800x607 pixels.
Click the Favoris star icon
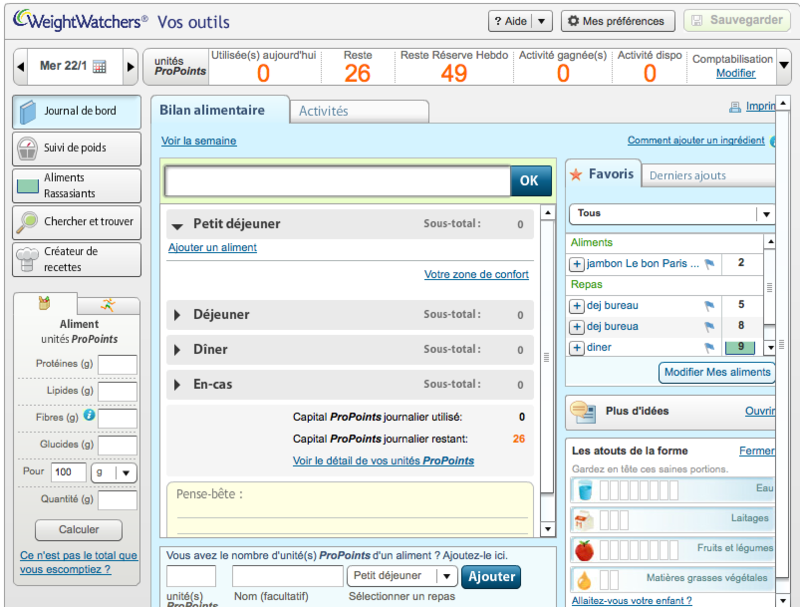(x=576, y=175)
